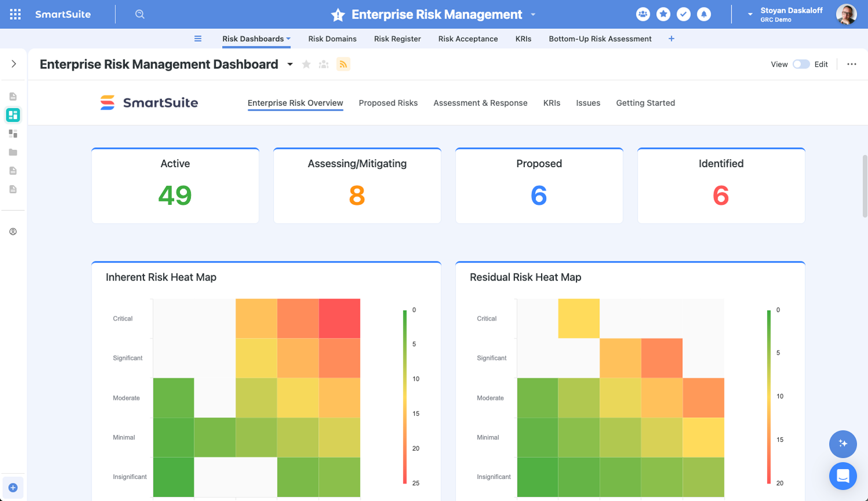Click the SmartSuite dashboard logo
868x501 pixels.
tap(149, 103)
